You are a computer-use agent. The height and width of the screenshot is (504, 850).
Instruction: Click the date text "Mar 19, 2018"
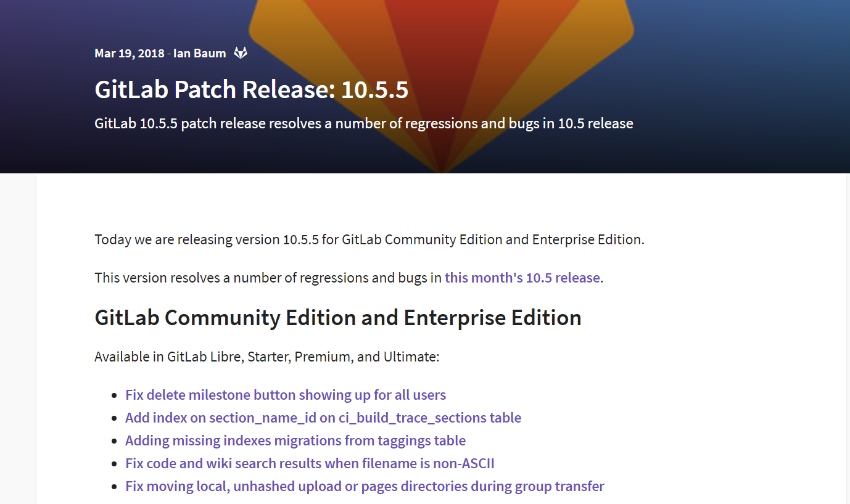tap(130, 53)
